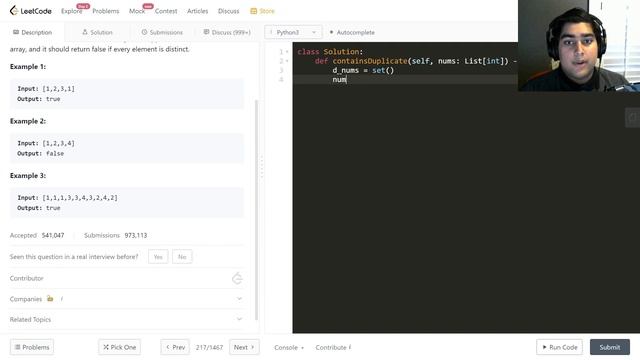Click the panel divider drag handle

[262, 167]
